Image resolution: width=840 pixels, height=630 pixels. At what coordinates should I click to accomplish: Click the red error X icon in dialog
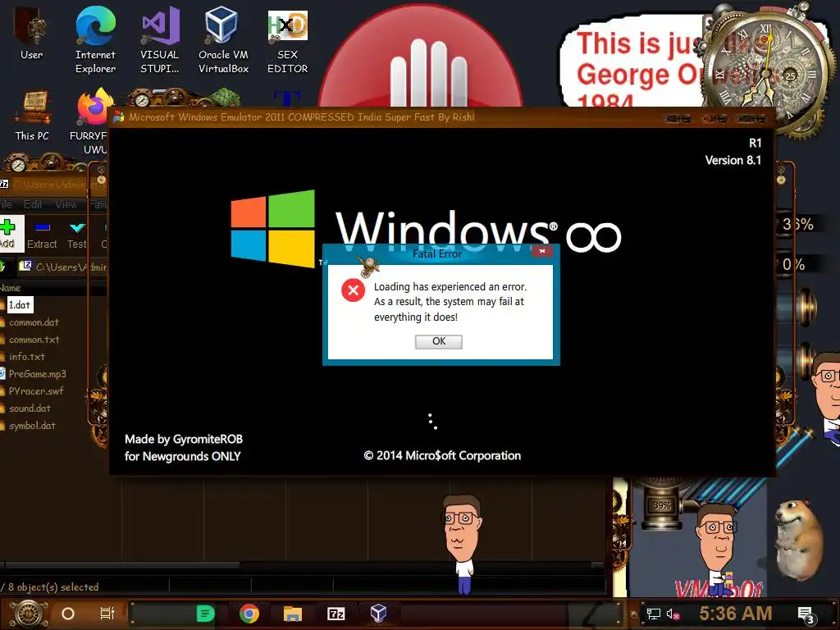point(353,290)
